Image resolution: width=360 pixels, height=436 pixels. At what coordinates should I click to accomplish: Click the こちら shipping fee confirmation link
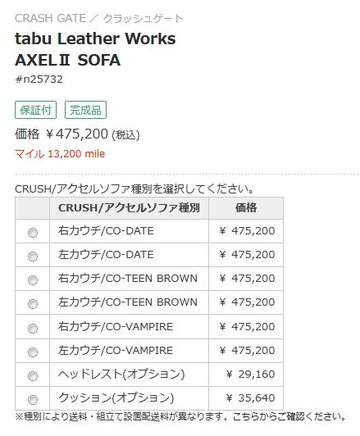tap(242, 417)
